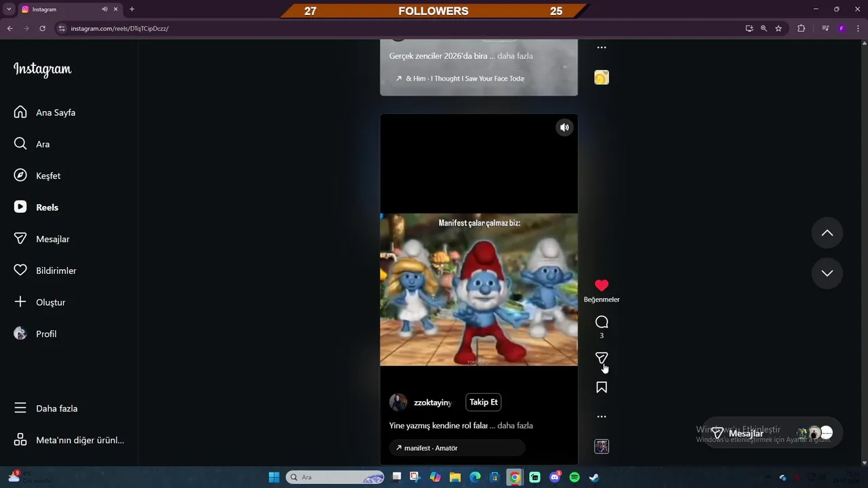Screen dimensions: 868x488
Task: Open Task View on taskbar
Action: (397, 477)
